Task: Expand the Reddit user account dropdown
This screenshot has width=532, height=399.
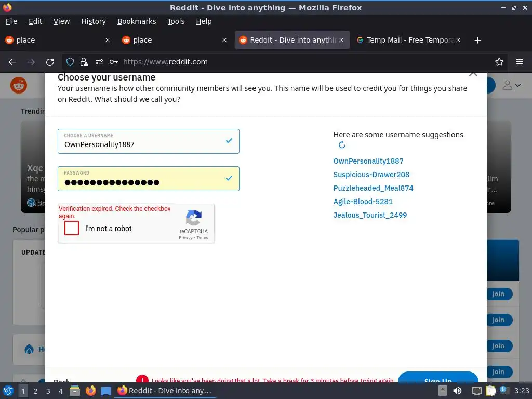Action: pyautogui.click(x=511, y=85)
